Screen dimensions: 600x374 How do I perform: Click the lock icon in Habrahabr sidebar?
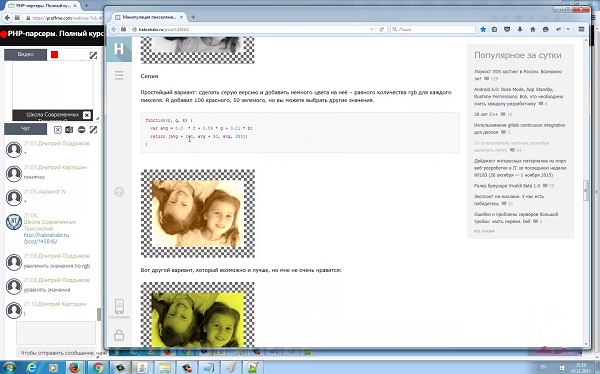click(119, 335)
